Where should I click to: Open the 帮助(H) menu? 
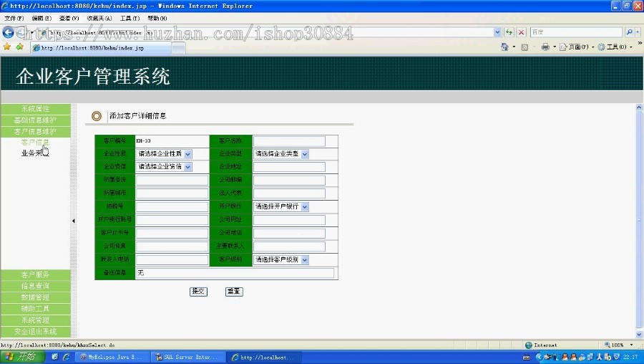pyautogui.click(x=157, y=18)
